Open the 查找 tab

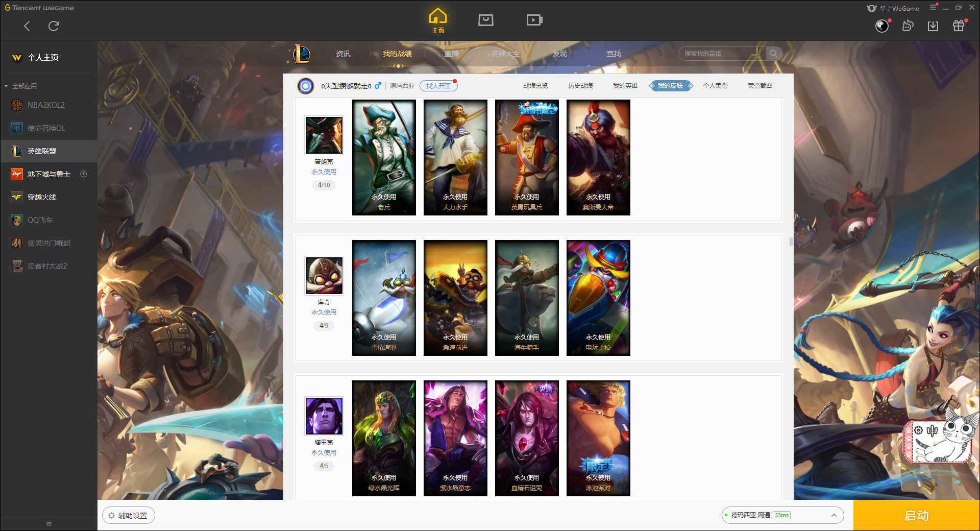pos(614,54)
